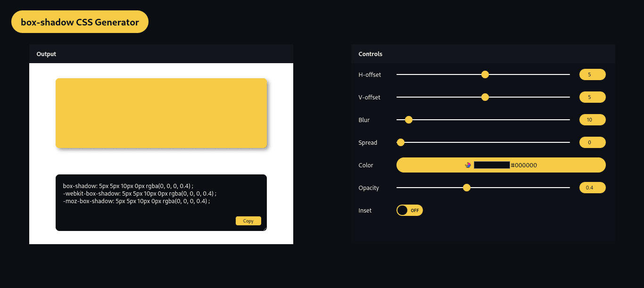Click the Output panel header
Image resolution: width=644 pixels, height=288 pixels.
(46, 54)
